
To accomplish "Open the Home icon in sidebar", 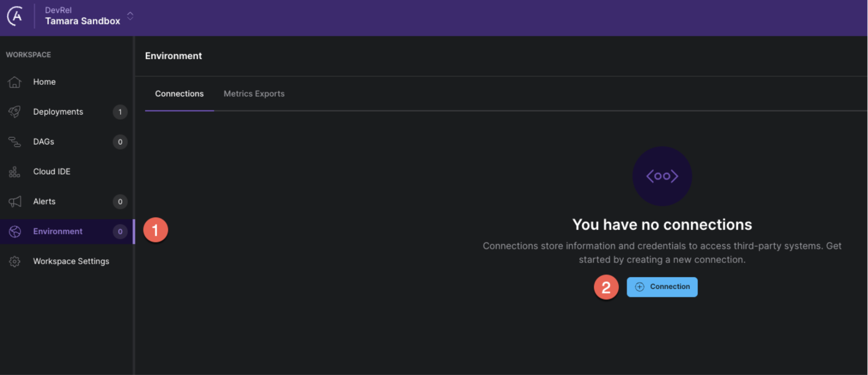I will click(15, 82).
